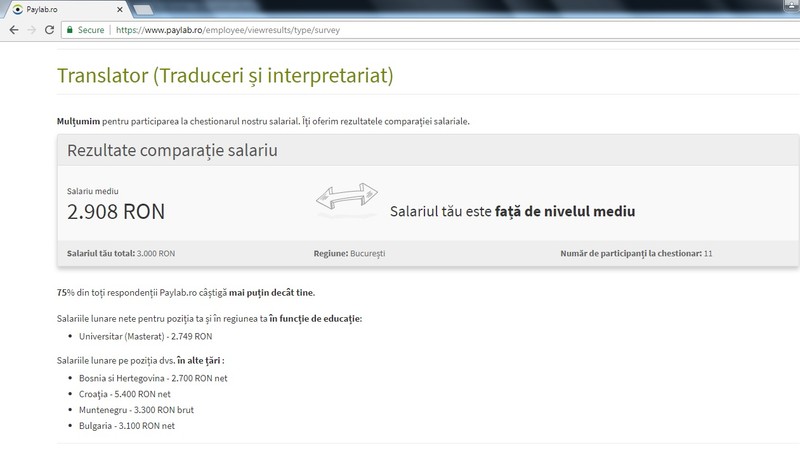
Task: Click the Mulțumim pentru participarea sentence
Action: click(x=263, y=121)
